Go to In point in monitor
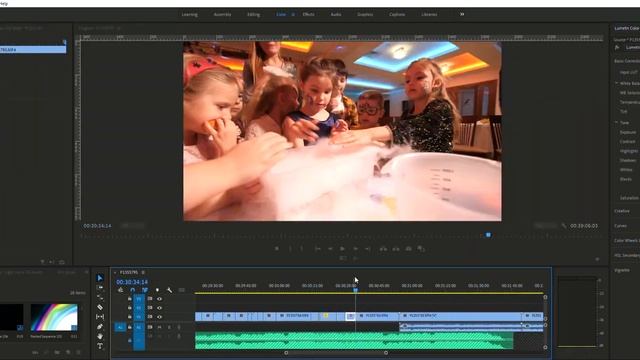Screen dimensions: 640x360 [x=318, y=249]
